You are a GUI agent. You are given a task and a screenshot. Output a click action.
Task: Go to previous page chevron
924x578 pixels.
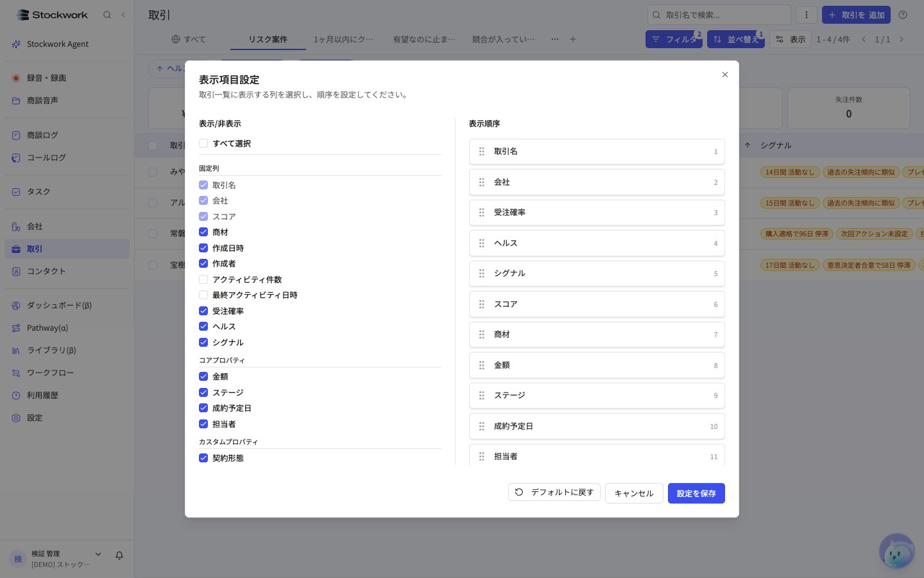(x=864, y=39)
